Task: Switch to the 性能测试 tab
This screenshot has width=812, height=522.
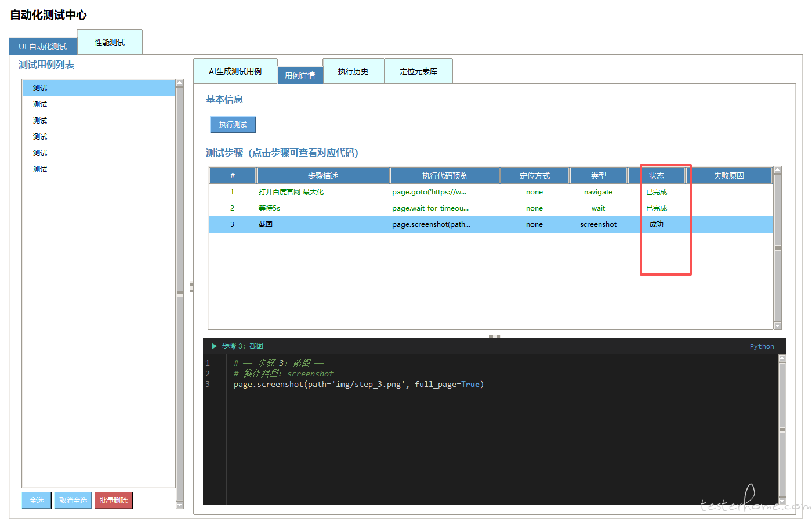Action: 110,42
